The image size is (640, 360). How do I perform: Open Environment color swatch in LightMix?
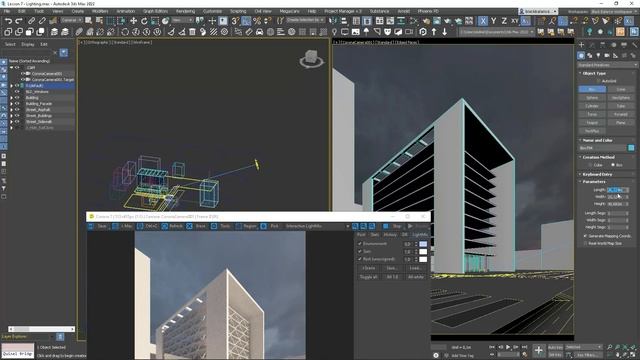coord(423,244)
